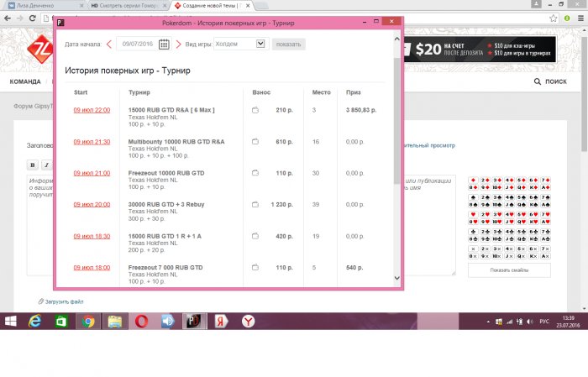The image size is (588, 377).
Task: Select tournament name Multibounty 10000 RUB GTD R&A
Action: 176,142
